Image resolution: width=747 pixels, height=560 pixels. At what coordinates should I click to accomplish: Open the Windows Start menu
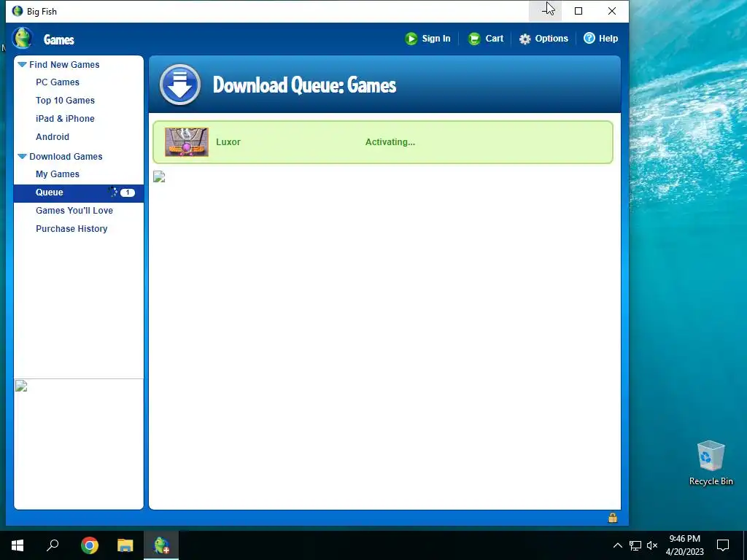[x=18, y=545]
